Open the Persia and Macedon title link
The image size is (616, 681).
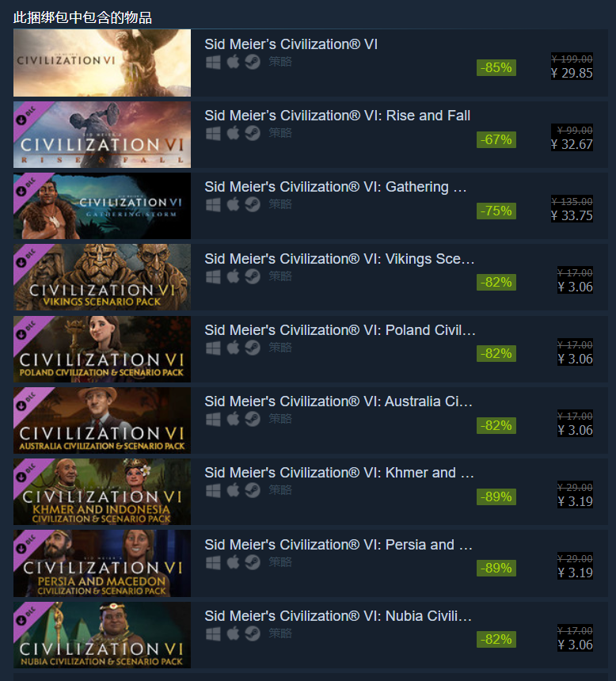tap(339, 545)
